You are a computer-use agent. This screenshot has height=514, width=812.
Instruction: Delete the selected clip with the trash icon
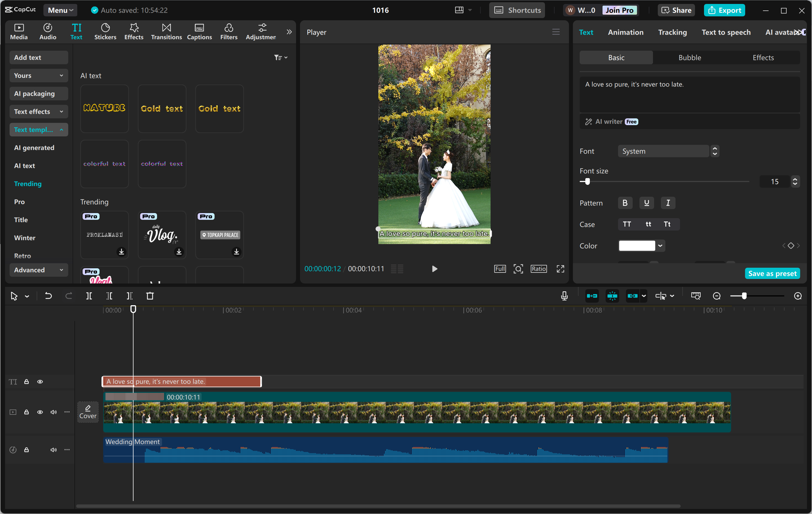[x=150, y=296]
